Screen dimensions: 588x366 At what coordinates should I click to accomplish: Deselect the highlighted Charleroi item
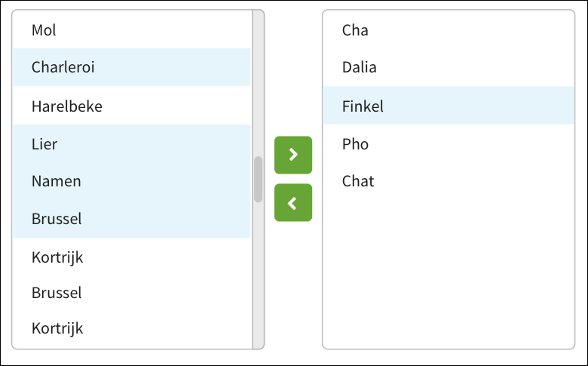(131, 67)
